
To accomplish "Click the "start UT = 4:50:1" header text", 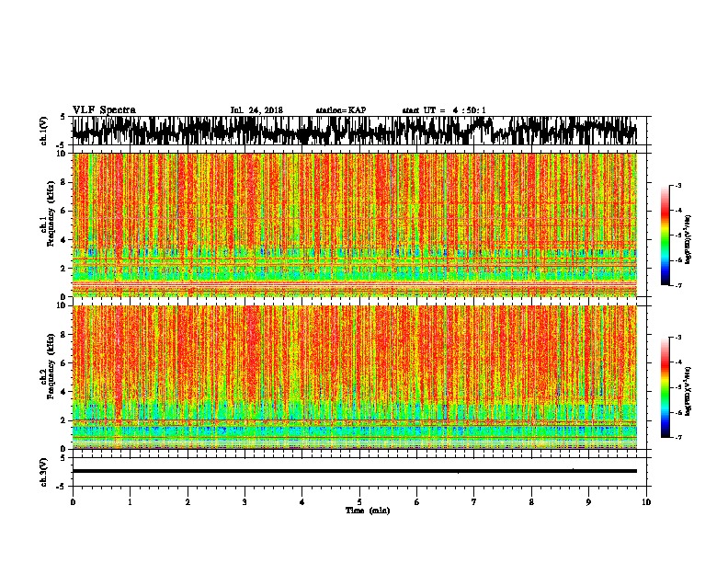I will [444, 110].
